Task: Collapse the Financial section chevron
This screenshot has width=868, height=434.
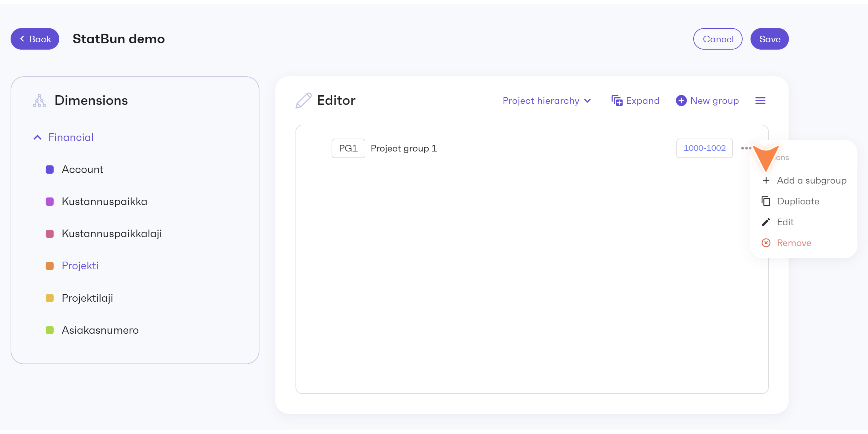Action: tap(37, 138)
